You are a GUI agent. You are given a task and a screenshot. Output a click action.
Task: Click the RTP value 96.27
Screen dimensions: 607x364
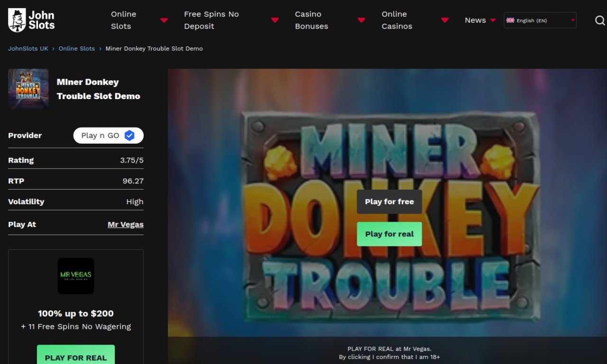[133, 181]
